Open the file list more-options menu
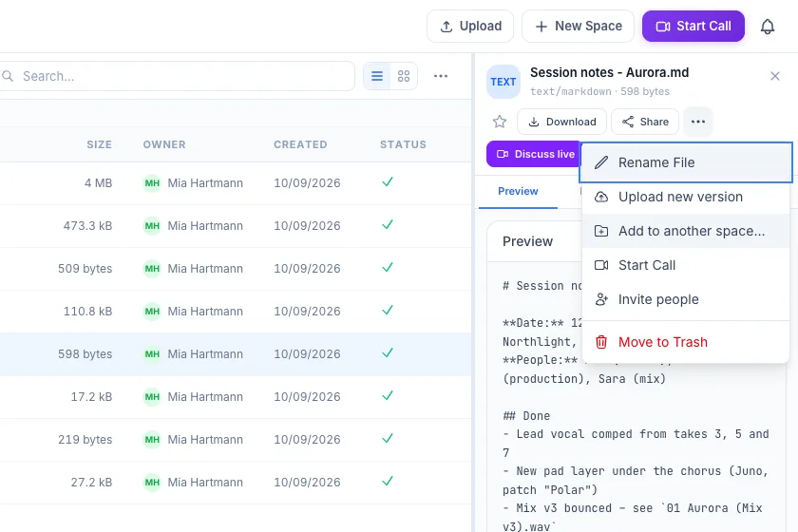The height and width of the screenshot is (532, 798). pyautogui.click(x=441, y=76)
